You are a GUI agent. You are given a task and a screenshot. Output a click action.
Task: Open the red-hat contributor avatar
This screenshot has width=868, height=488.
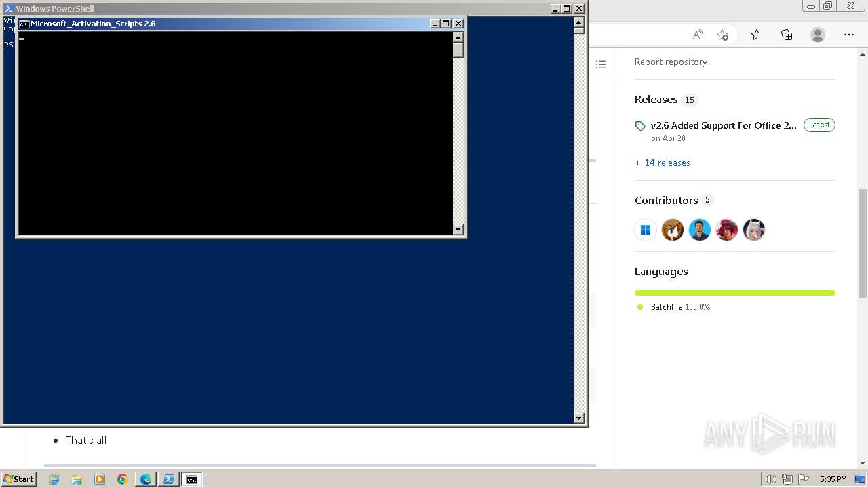[727, 230]
